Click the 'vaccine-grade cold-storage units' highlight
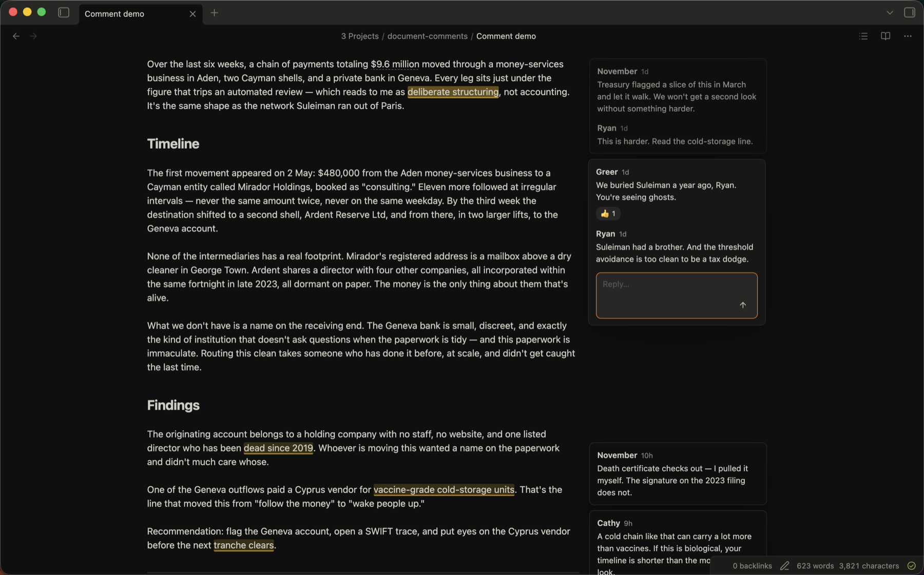 coord(444,489)
